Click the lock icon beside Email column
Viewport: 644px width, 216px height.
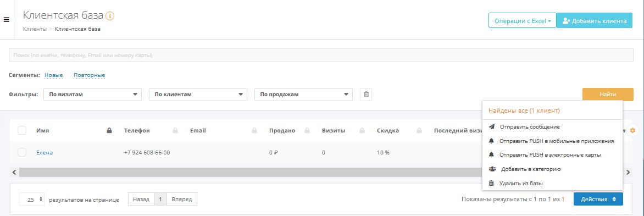tap(254, 131)
